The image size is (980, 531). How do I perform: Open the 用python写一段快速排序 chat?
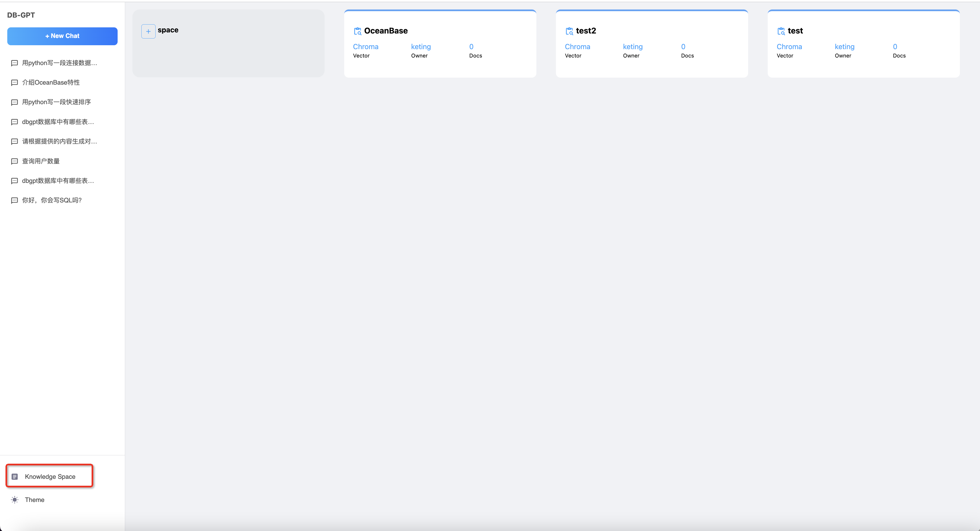point(56,102)
